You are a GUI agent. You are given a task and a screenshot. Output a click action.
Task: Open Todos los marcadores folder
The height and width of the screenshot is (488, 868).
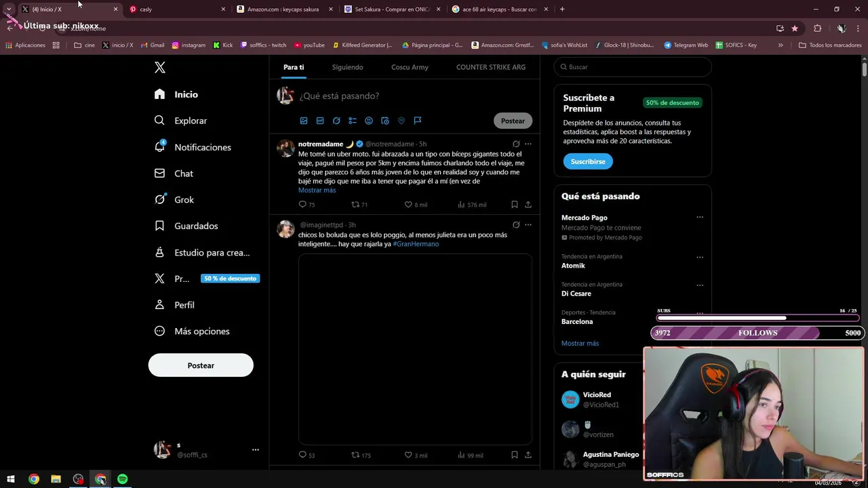click(x=830, y=45)
